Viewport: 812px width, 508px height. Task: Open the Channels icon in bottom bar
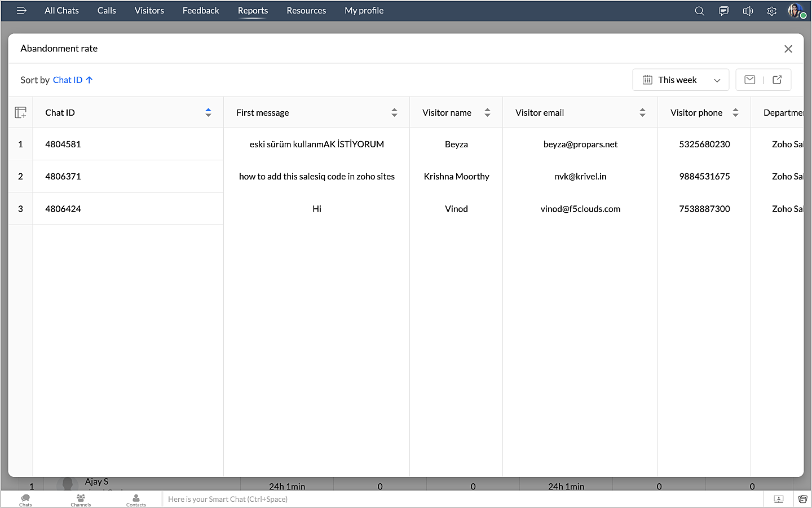pos(81,500)
